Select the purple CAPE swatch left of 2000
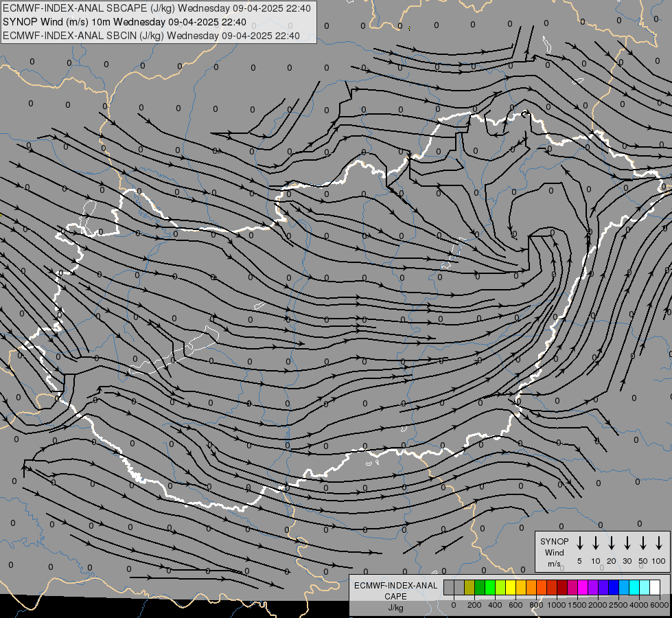The image size is (672, 618). pos(593,587)
